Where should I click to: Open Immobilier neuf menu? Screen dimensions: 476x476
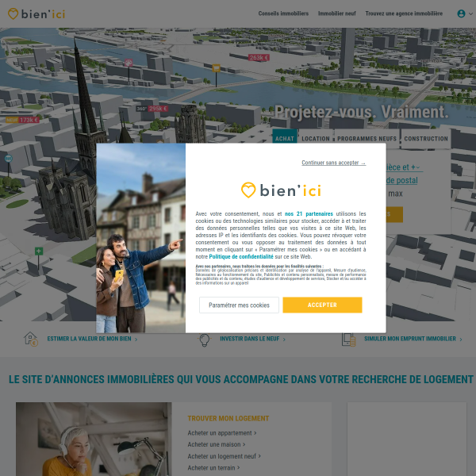[x=336, y=13]
